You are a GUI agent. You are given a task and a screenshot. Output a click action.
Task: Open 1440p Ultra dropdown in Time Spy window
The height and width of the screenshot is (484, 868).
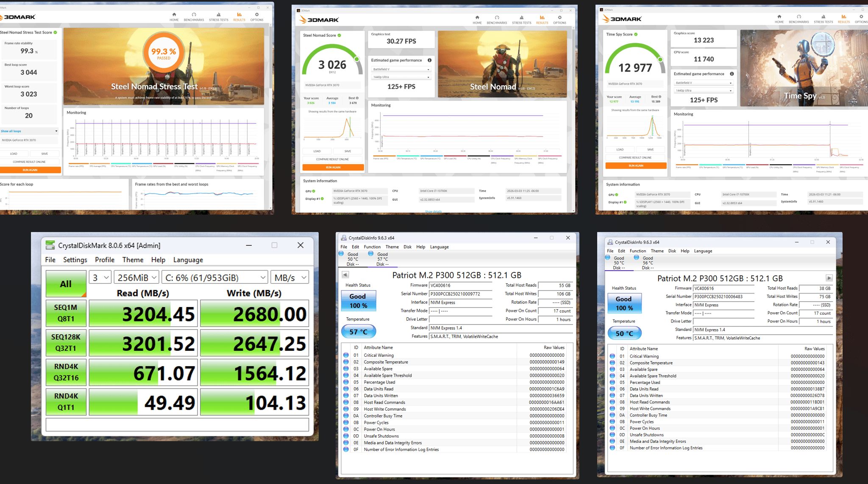[x=704, y=90]
